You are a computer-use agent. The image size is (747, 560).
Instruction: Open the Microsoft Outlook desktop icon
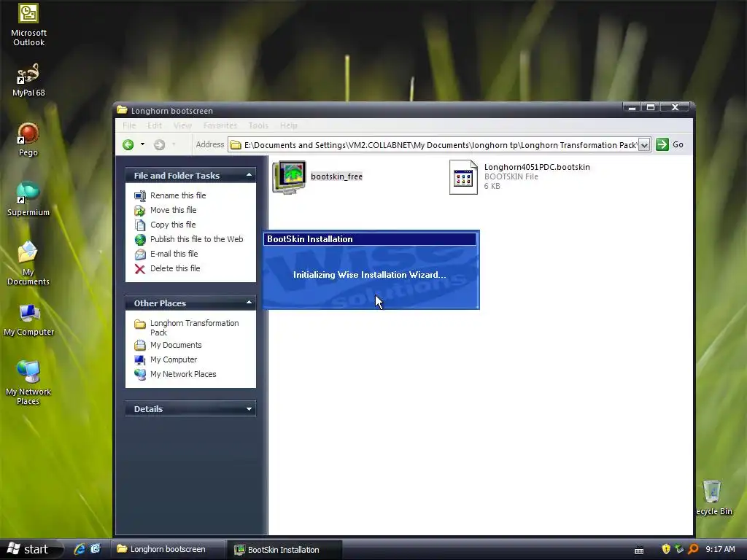click(28, 25)
